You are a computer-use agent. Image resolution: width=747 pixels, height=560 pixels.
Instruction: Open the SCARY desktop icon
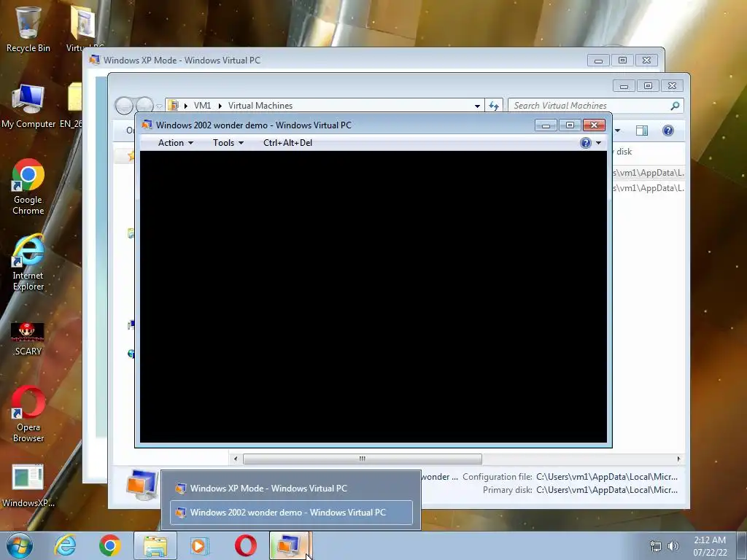coord(28,339)
